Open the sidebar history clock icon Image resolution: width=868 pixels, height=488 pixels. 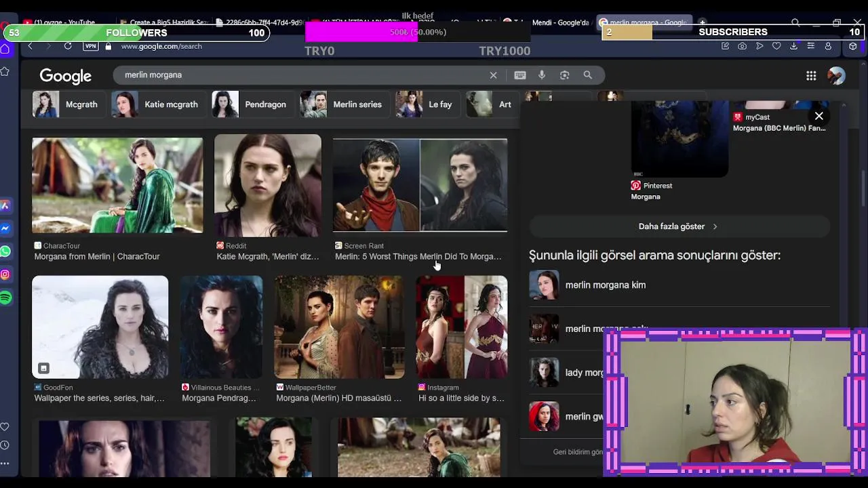[5, 445]
